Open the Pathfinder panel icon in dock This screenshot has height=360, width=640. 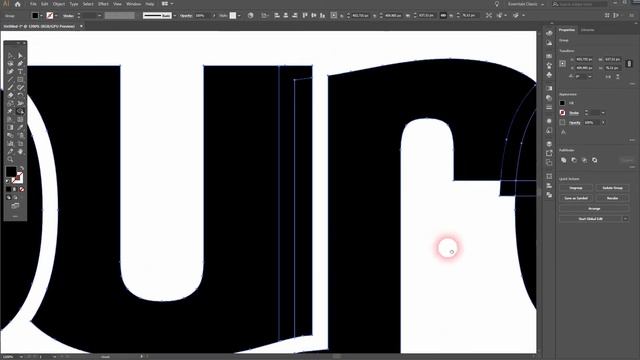(549, 195)
